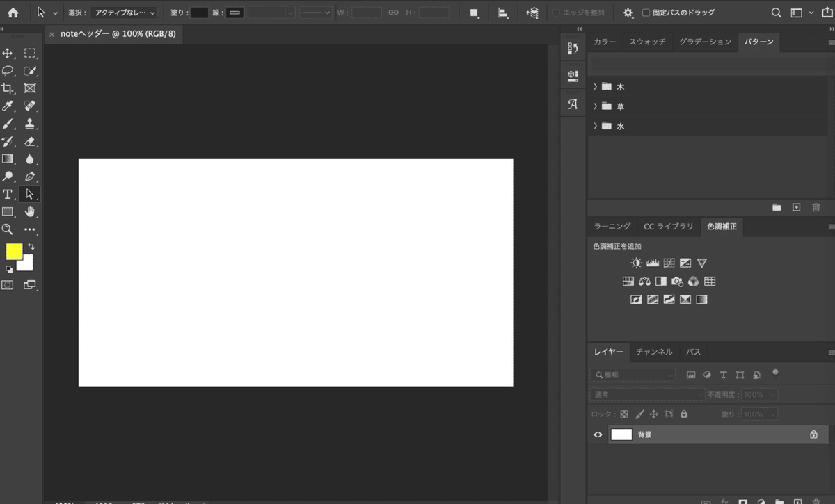The height and width of the screenshot is (504, 835).
Task: Reset default foreground and background colors
Action: pos(9,269)
